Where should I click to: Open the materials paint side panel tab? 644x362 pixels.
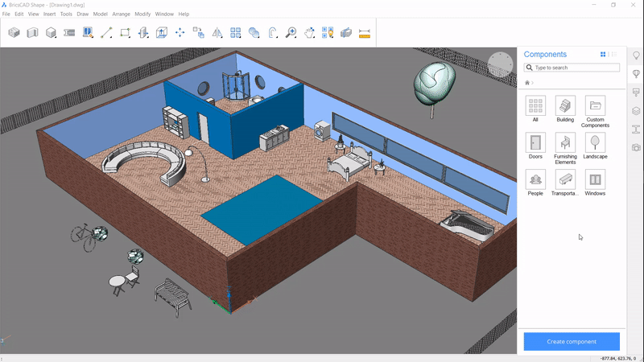[x=636, y=93]
